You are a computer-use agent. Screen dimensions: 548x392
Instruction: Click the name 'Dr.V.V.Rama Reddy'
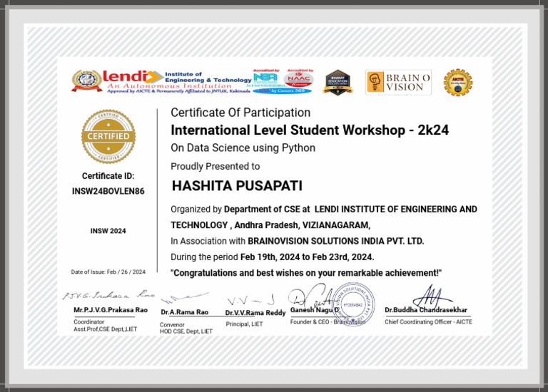pos(255,313)
